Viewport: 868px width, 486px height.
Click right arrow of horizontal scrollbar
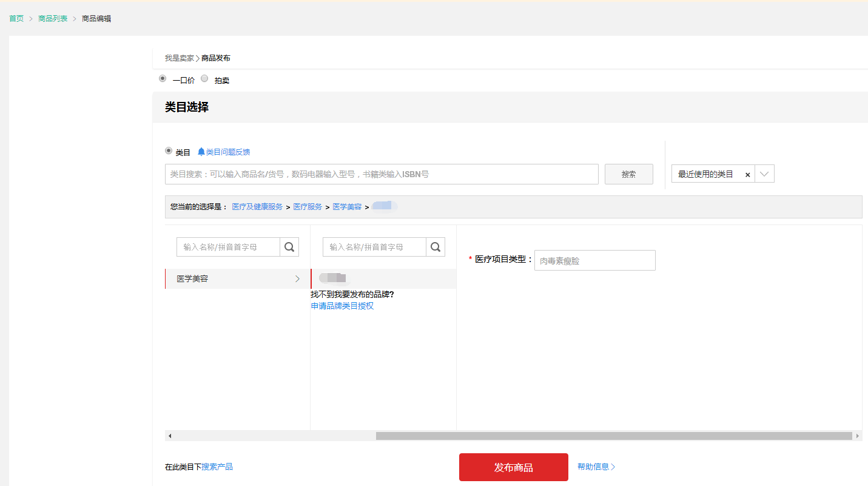(x=857, y=436)
